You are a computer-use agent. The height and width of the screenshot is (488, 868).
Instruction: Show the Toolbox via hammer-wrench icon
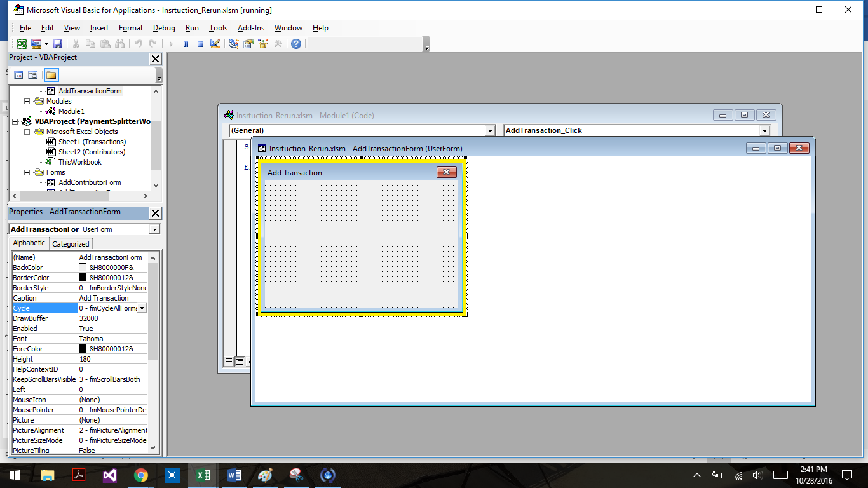[x=278, y=44]
